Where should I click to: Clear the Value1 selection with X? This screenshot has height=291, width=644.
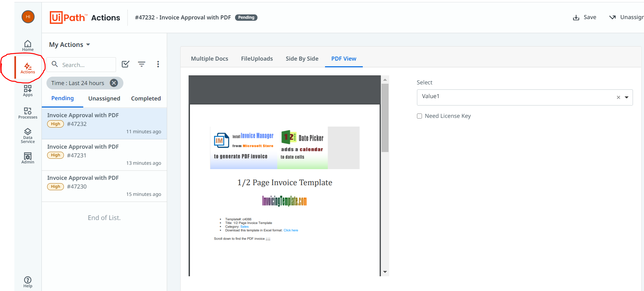[618, 97]
